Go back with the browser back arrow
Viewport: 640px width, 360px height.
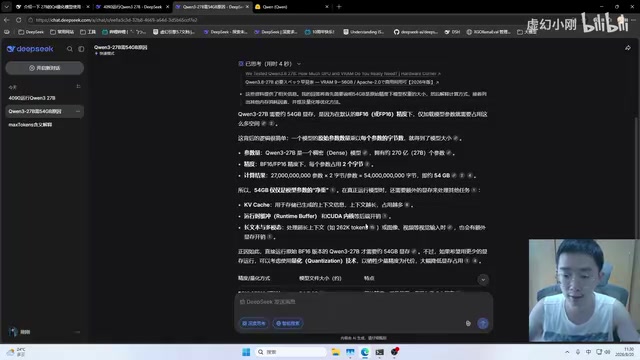point(7,20)
